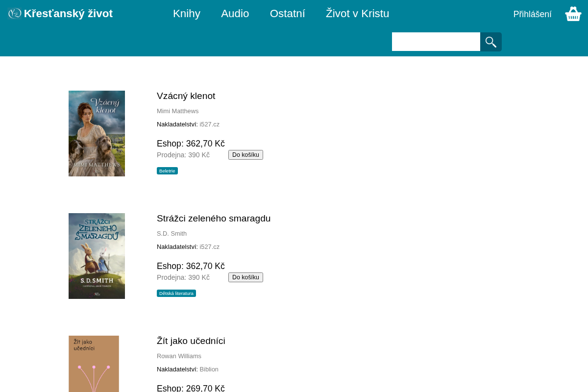Open the Žít jako učedníci title link
The image size is (588, 392).
tap(191, 341)
